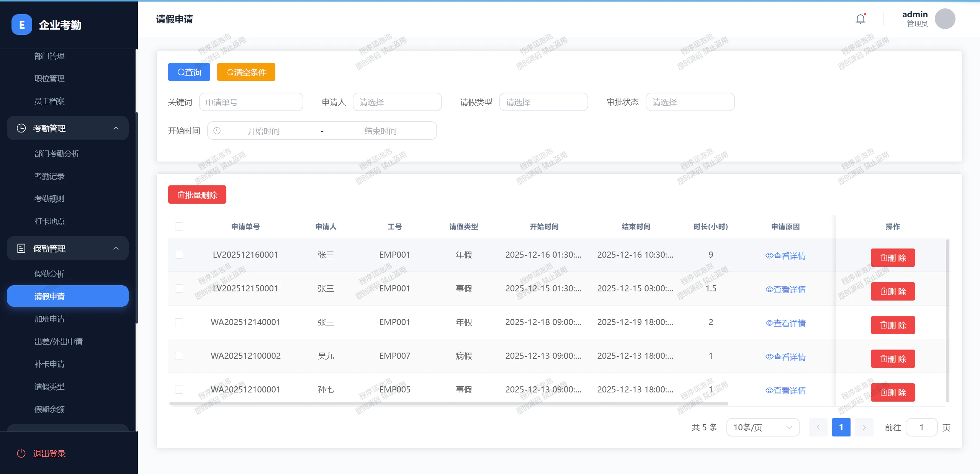Click the orange 清空条件 button
Screen dimensions: 980x474
246,72
